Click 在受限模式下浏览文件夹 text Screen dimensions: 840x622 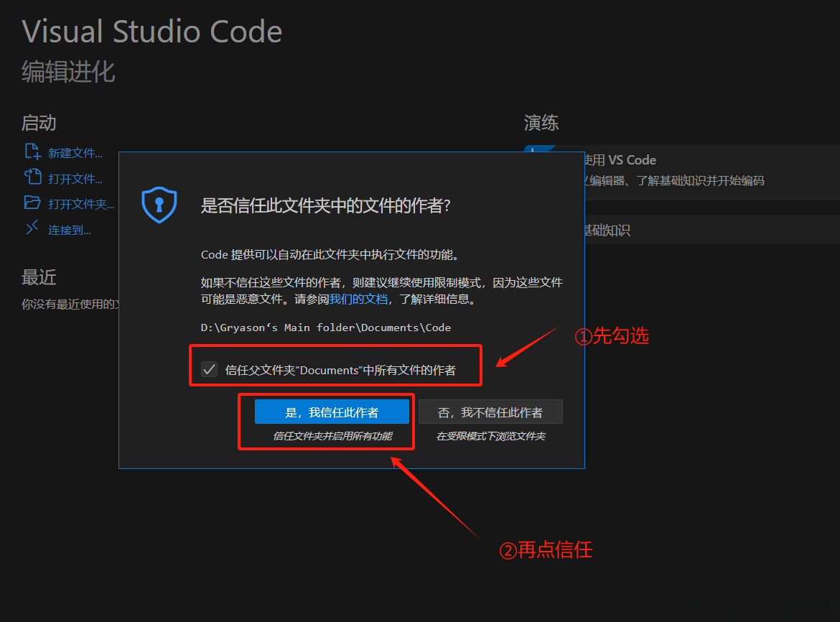click(490, 435)
